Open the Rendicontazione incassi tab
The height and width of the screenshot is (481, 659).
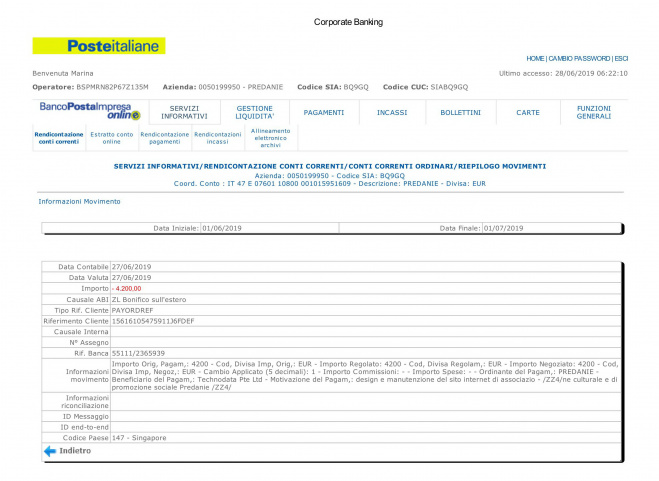point(217,138)
